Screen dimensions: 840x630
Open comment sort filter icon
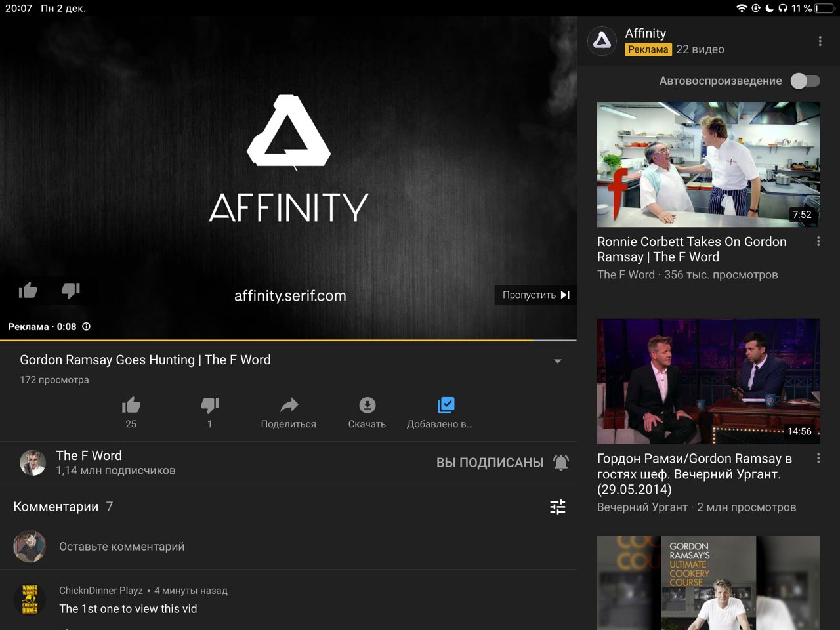(558, 507)
